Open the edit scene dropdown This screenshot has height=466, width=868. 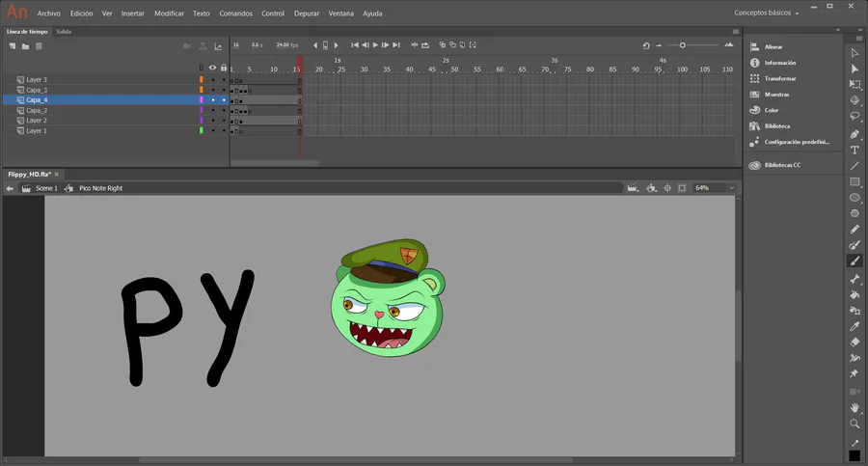pyautogui.click(x=633, y=188)
